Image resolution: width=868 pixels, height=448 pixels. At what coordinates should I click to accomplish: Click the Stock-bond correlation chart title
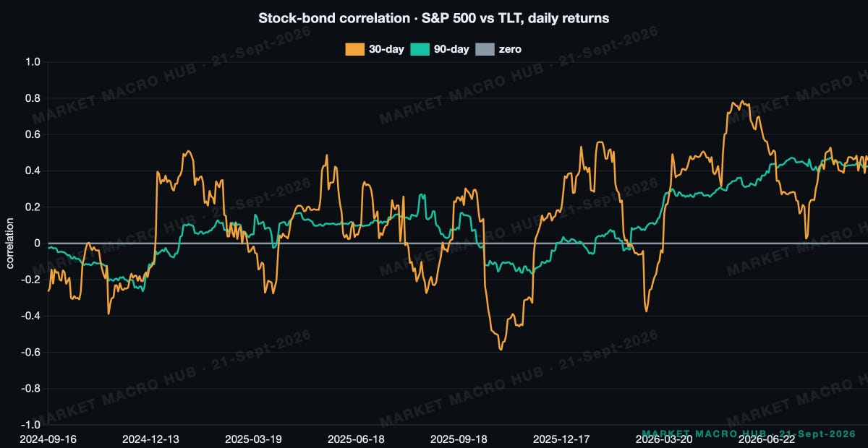click(x=434, y=18)
